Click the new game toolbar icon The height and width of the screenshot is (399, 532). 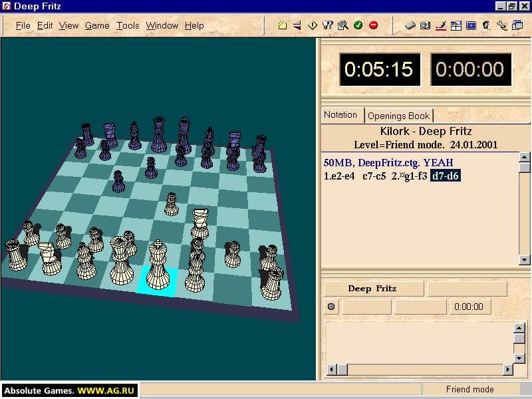point(282,25)
